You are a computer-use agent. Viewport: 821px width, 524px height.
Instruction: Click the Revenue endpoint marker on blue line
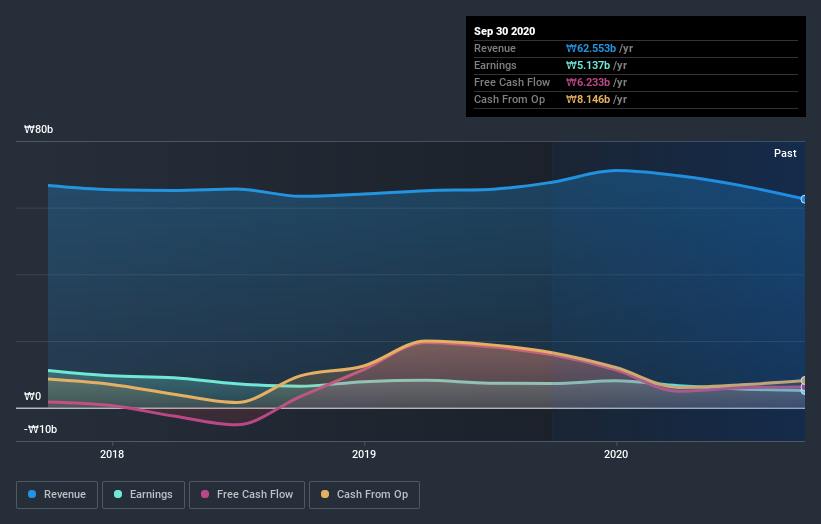804,199
